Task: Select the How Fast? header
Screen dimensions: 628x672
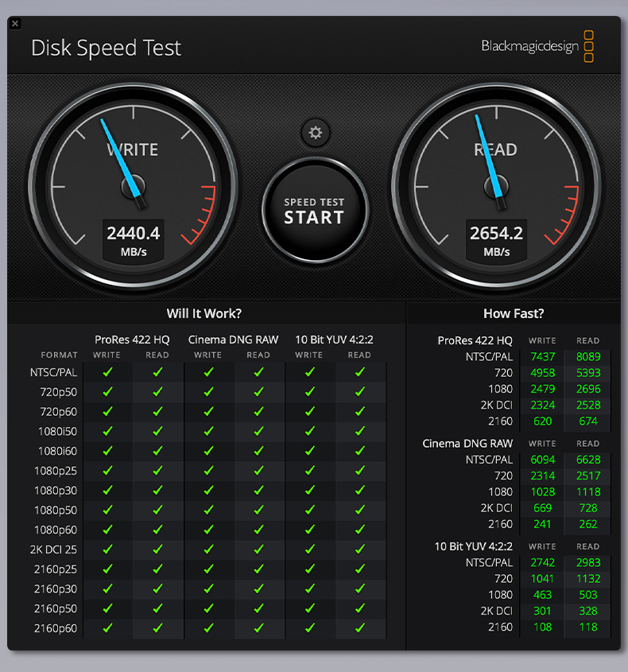Action: 514,313
